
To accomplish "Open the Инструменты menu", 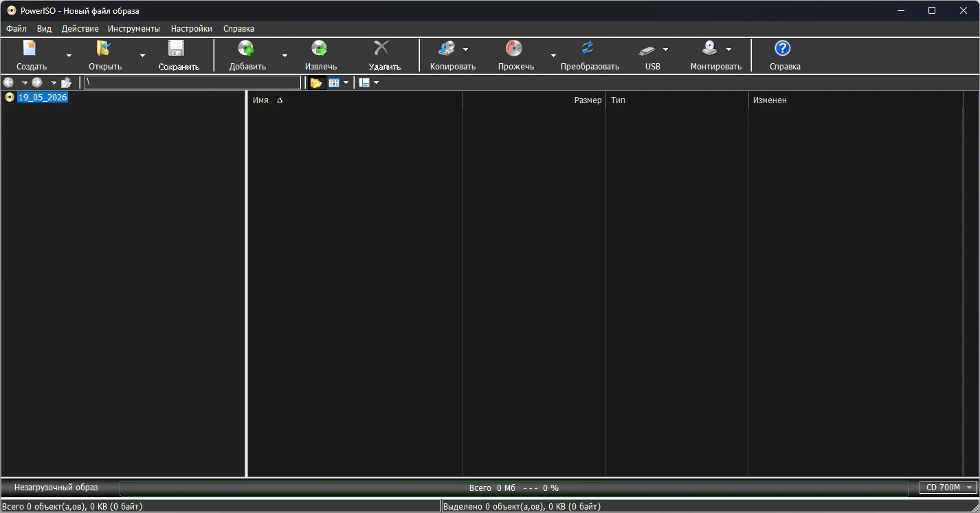I will point(134,29).
